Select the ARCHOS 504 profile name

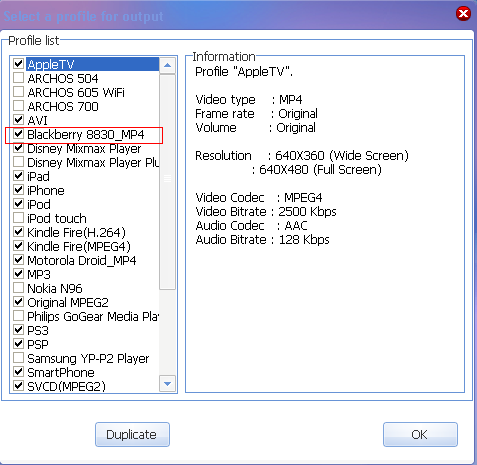tap(63, 79)
